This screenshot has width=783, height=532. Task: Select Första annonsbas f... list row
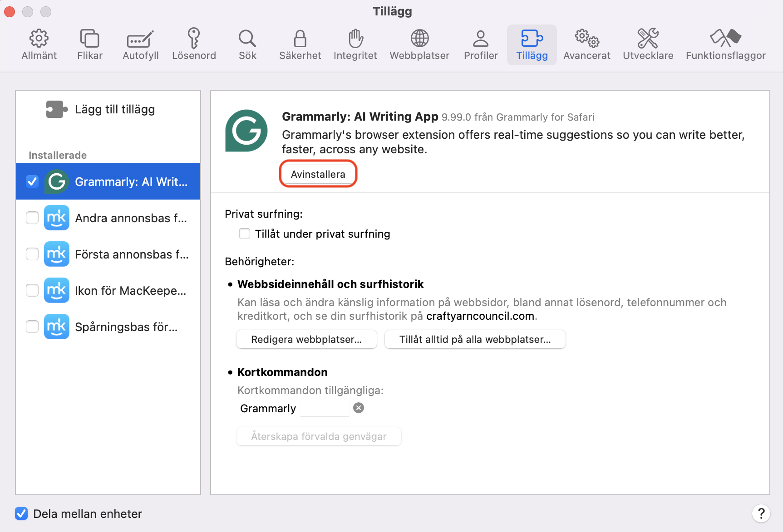(x=108, y=254)
